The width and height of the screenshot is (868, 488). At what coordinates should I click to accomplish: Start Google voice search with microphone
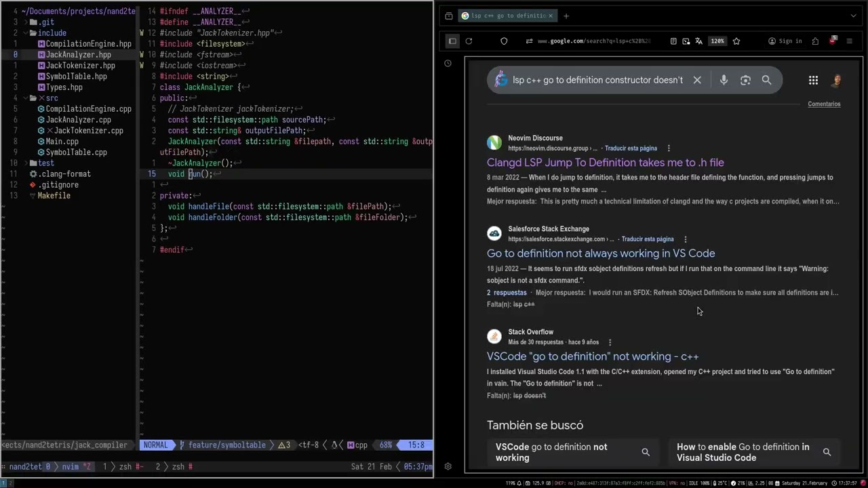pos(724,80)
